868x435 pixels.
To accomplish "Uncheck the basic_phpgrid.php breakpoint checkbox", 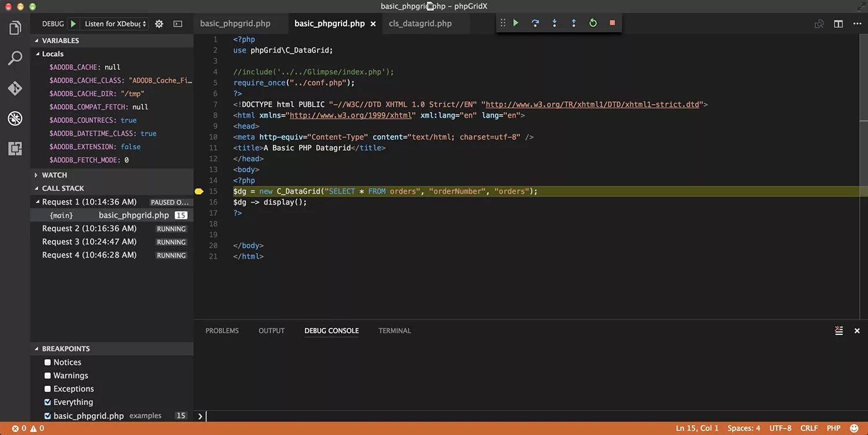I will click(x=47, y=415).
